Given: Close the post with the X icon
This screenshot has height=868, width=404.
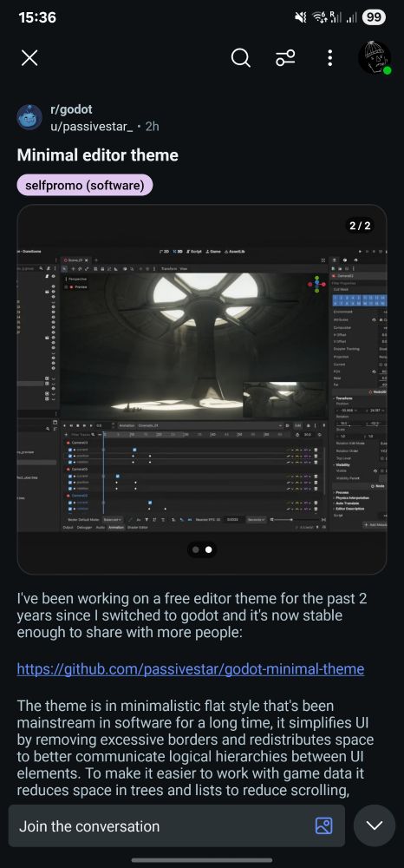Looking at the screenshot, I should tap(29, 57).
